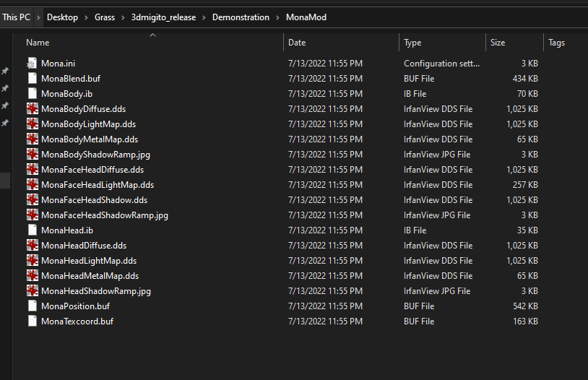
Task: Navigate to This PC breadcrumb
Action: pyautogui.click(x=16, y=17)
